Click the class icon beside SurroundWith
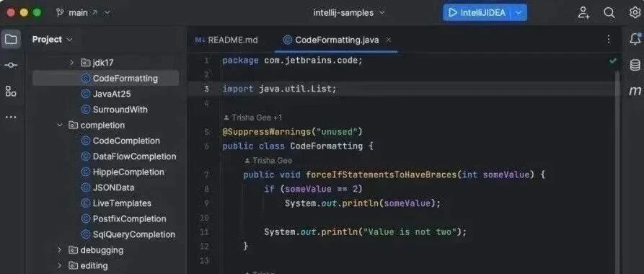Image resolution: width=644 pixels, height=274 pixels. (x=86, y=110)
